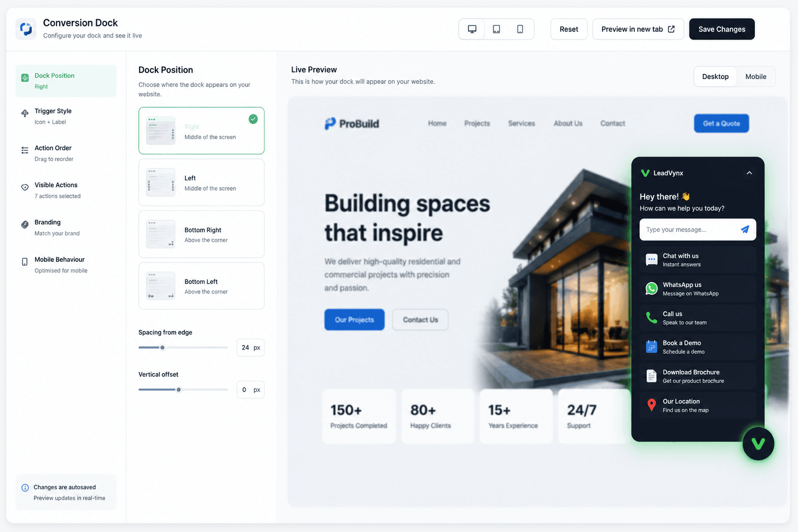Click the green phone Call us icon

click(651, 317)
